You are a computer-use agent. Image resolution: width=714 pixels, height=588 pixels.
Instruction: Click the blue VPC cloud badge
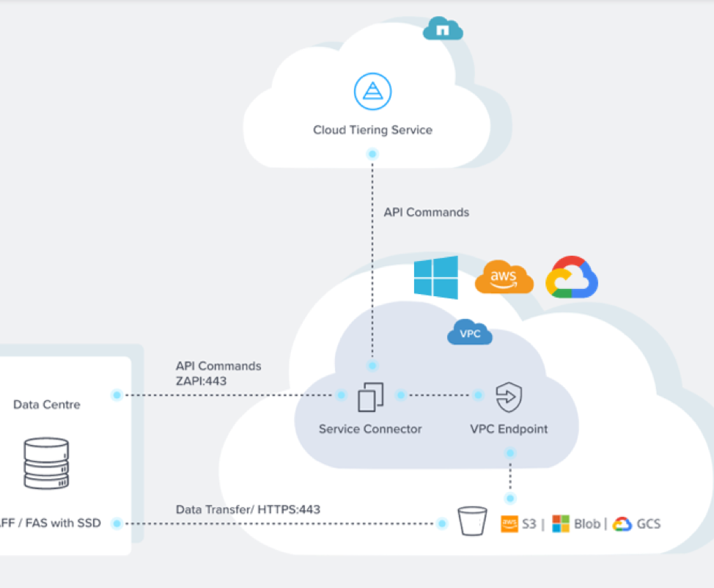coord(469,333)
